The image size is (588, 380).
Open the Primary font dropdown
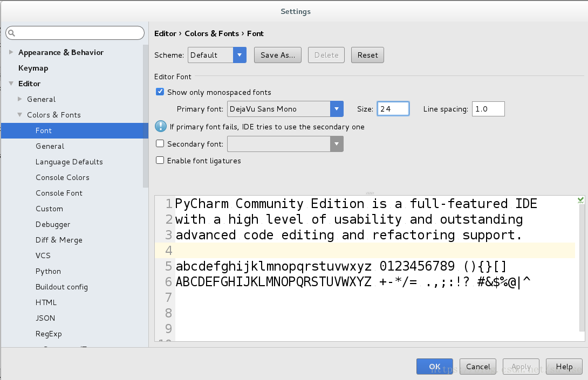(x=337, y=109)
